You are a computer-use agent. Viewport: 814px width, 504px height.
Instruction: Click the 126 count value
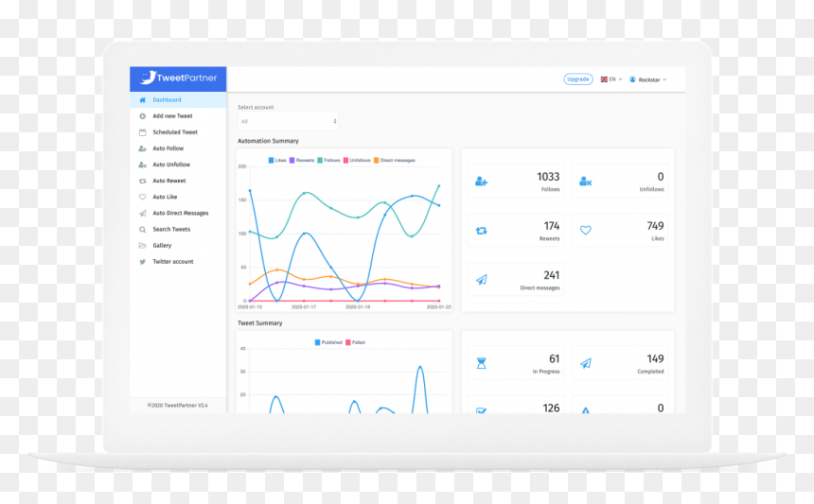pyautogui.click(x=551, y=408)
